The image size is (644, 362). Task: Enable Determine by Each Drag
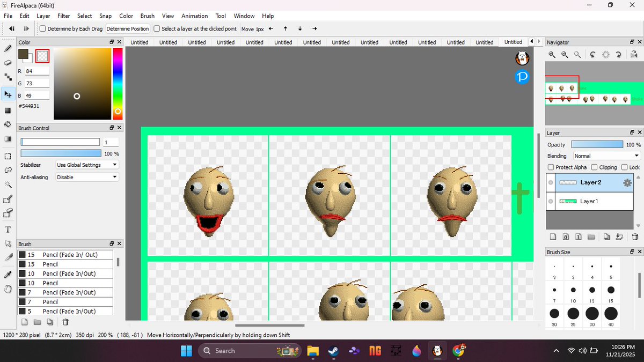pyautogui.click(x=43, y=29)
